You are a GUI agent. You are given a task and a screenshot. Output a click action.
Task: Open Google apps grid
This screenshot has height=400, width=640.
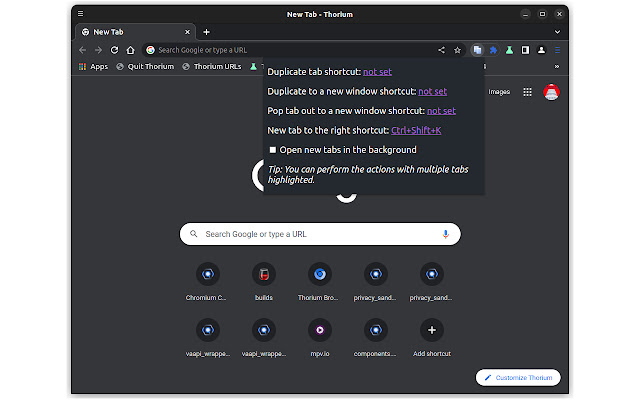click(527, 92)
